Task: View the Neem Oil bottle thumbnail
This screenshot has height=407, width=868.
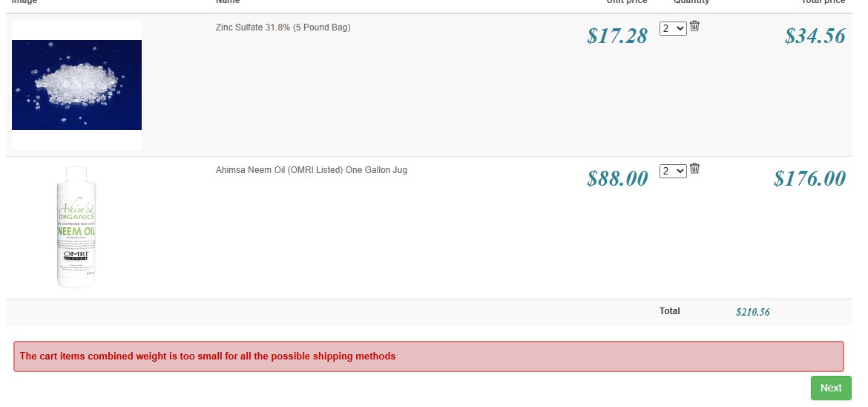Action: click(77, 227)
